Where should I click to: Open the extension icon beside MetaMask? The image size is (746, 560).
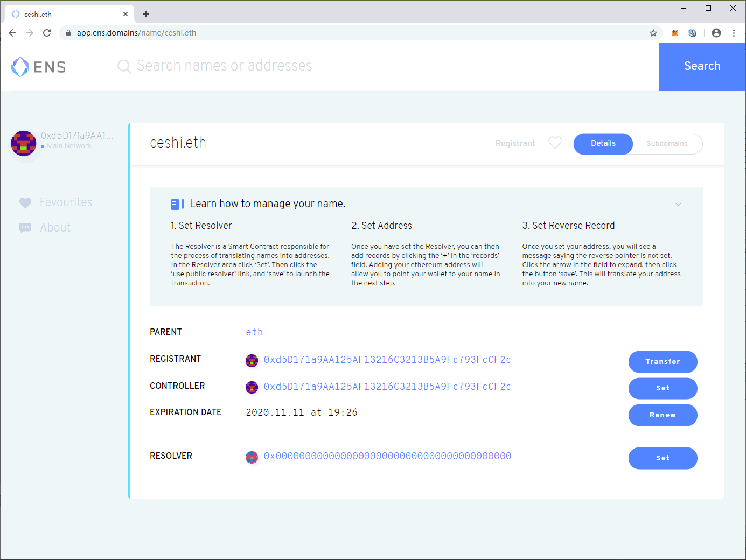click(693, 33)
